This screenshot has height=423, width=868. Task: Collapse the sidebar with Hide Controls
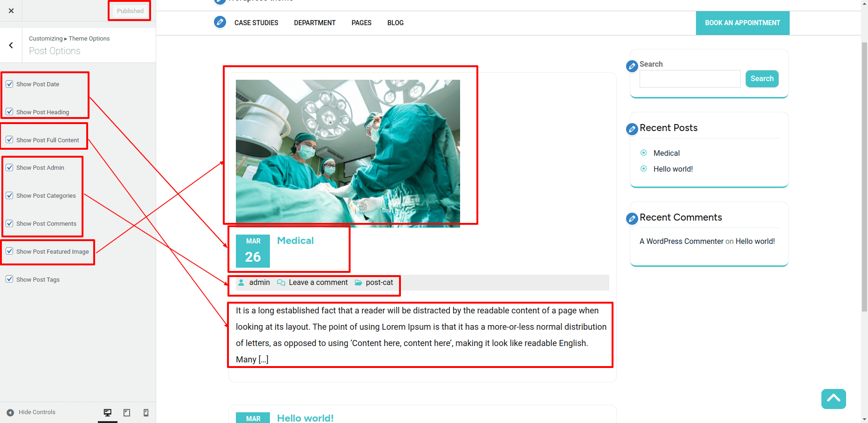pos(31,412)
